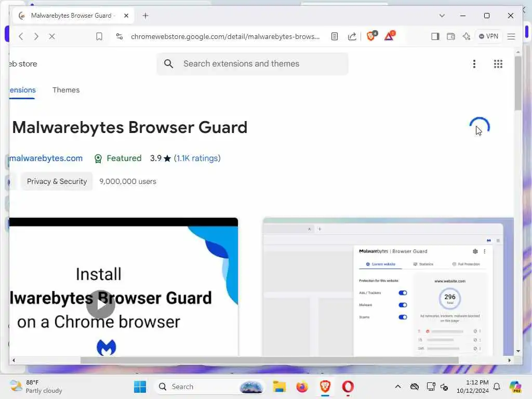Image resolution: width=532 pixels, height=399 pixels.
Task: Open the weather widget
Action: click(36, 387)
